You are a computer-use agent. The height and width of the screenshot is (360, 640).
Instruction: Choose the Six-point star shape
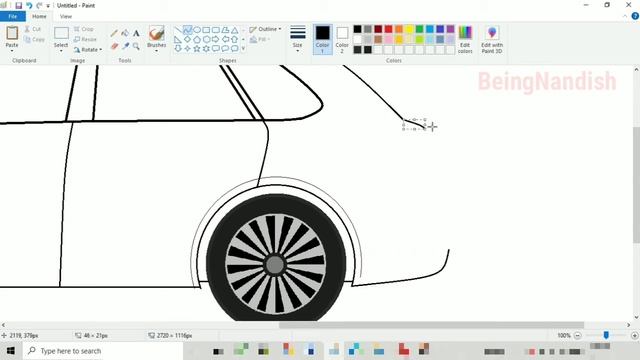[x=206, y=49]
